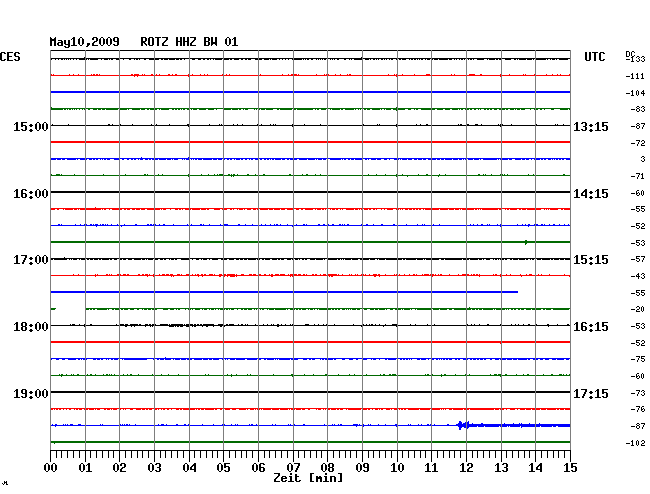Click the station title 'ROTZ HHZ BW 01'

click(x=189, y=42)
